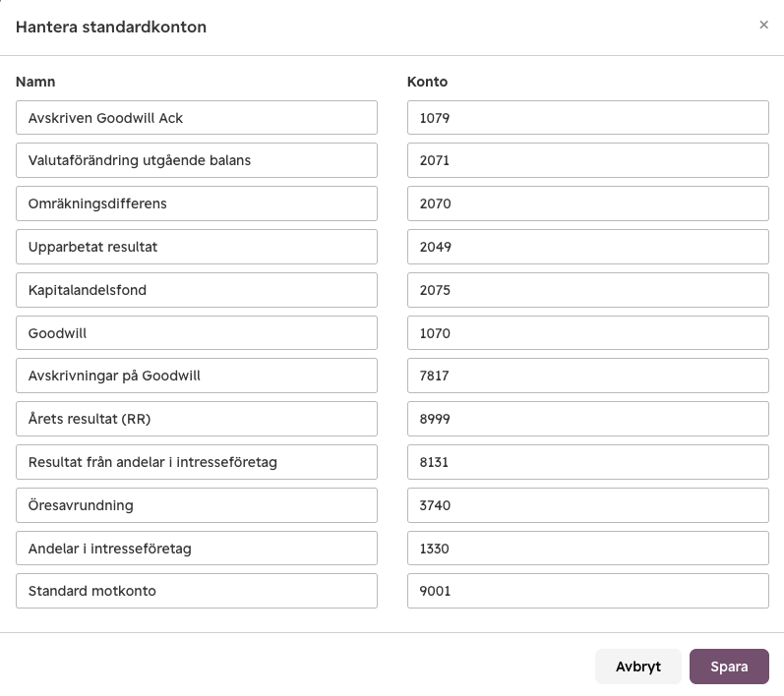Viewport: 784px width, 696px height.
Task: Edit the konto field showing 2071
Action: coord(588,160)
